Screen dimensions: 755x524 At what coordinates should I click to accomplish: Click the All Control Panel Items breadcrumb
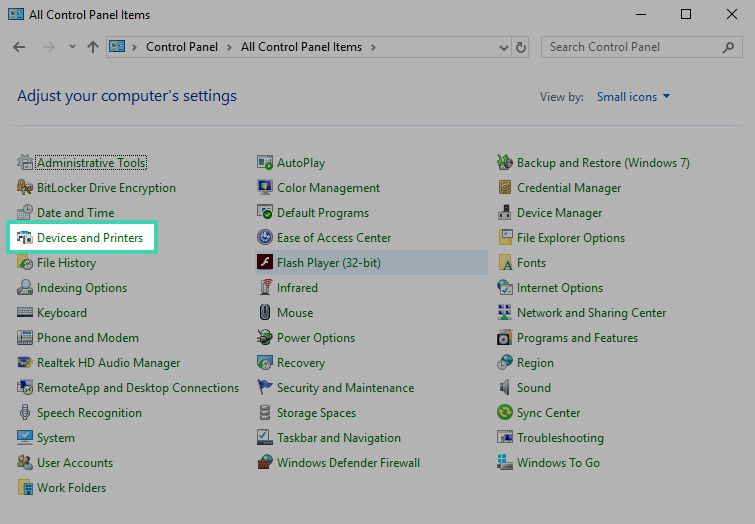[x=301, y=47]
